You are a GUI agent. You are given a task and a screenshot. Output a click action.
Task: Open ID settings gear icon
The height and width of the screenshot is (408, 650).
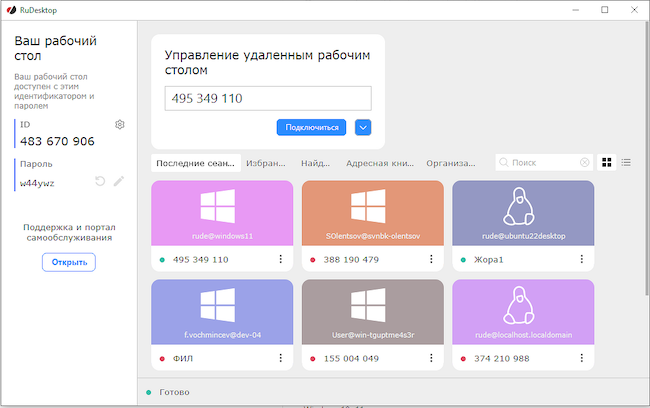tap(120, 124)
